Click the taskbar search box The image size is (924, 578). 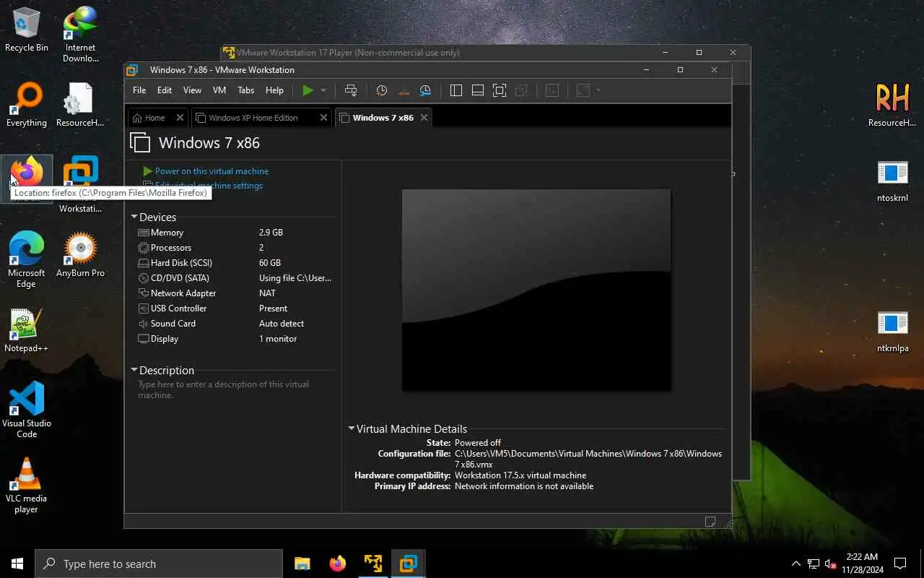click(159, 564)
